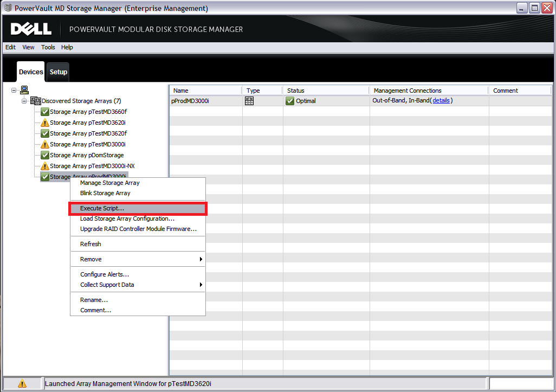Choose Execute Script from context menu
556x392 pixels.
(102, 208)
